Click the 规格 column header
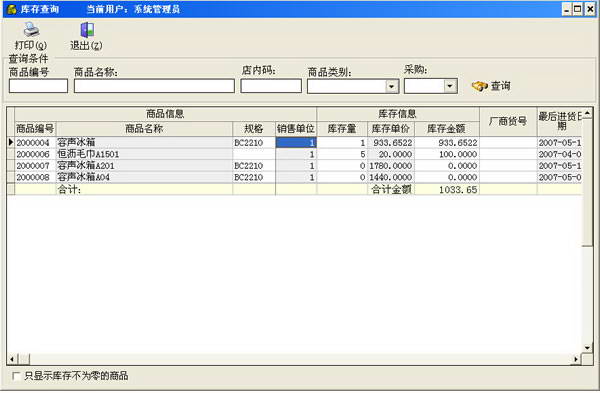Viewport: 600px width, 393px height. pyautogui.click(x=254, y=129)
